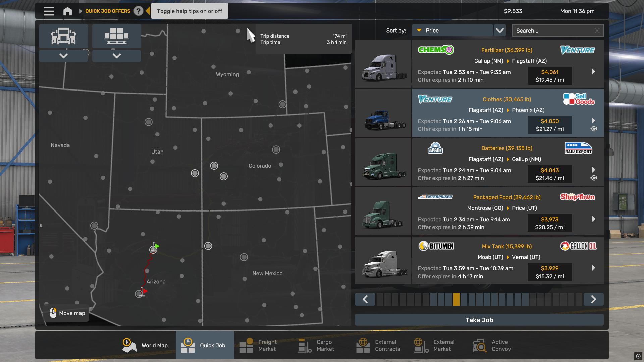644x362 pixels.
Task: Open the hamburger main menu
Action: pyautogui.click(x=49, y=11)
